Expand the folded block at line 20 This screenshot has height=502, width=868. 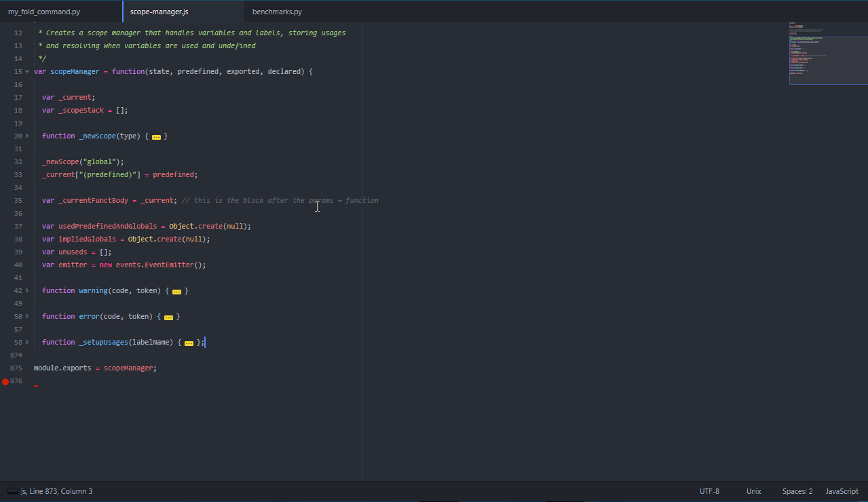pyautogui.click(x=27, y=136)
